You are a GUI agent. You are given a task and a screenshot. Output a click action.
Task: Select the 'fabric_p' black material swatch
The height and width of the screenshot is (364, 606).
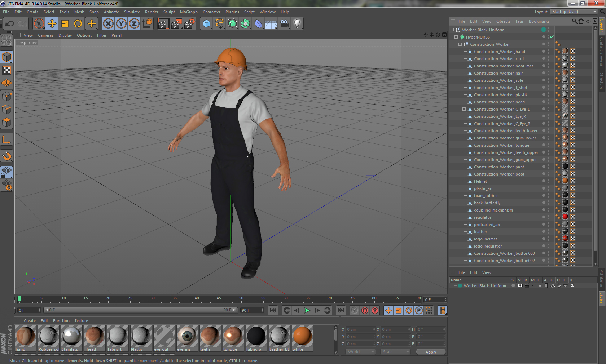pos(256,338)
